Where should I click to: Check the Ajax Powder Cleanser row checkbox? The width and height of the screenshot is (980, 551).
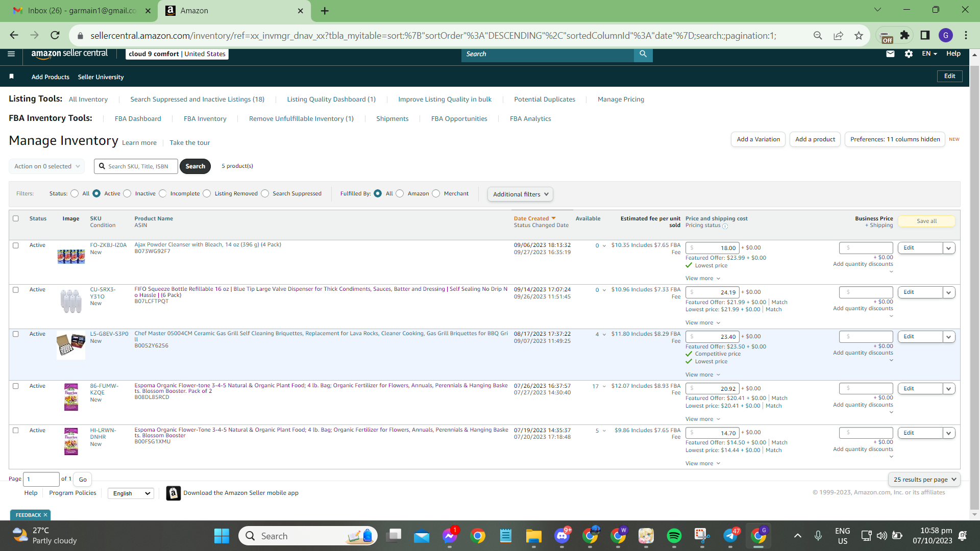pyautogui.click(x=16, y=245)
